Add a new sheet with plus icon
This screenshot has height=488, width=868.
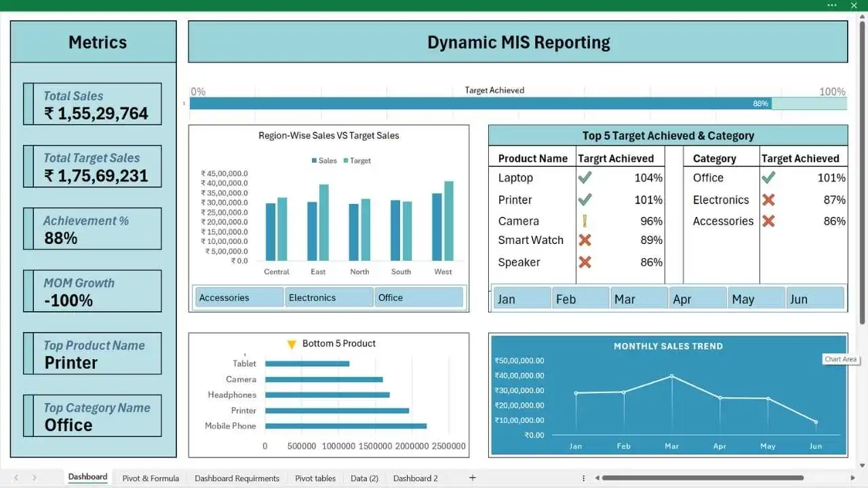click(x=473, y=478)
